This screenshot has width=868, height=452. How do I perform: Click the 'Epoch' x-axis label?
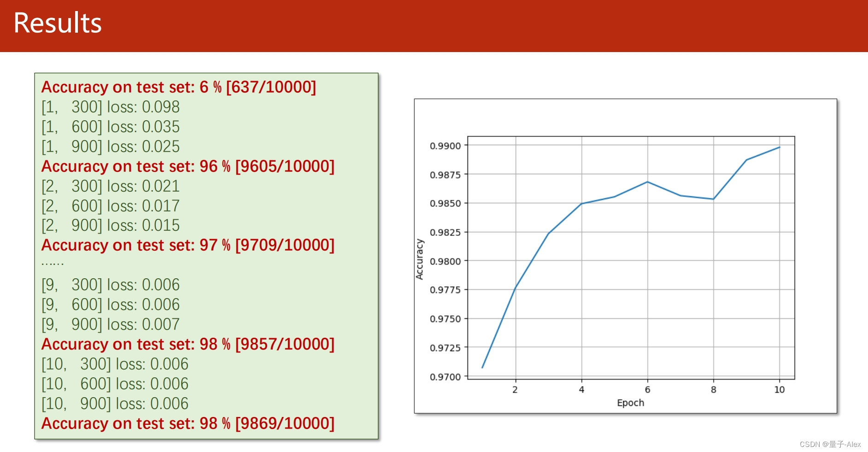click(631, 403)
